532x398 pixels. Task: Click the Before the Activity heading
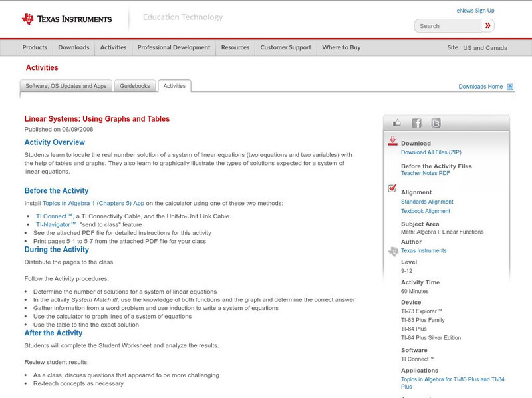click(x=57, y=190)
